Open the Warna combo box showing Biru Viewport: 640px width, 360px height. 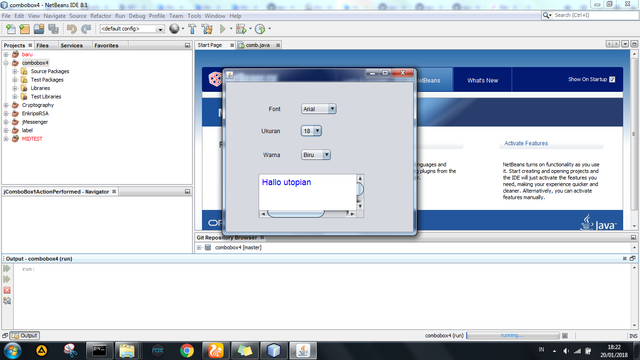[x=316, y=155]
